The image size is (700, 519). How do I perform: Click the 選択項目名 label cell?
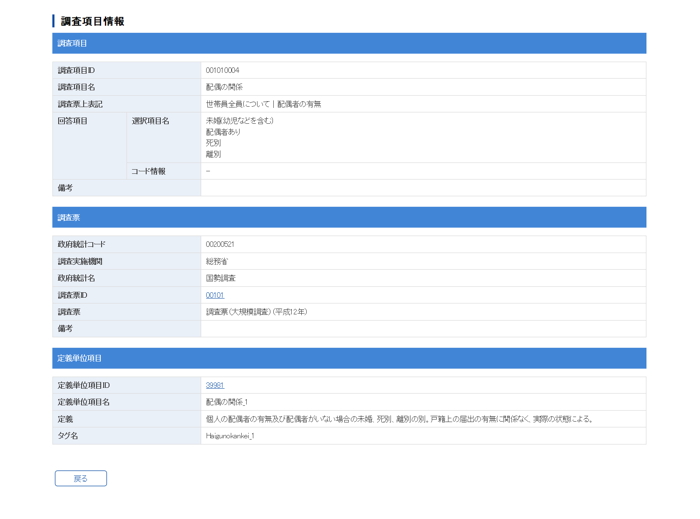(164, 137)
